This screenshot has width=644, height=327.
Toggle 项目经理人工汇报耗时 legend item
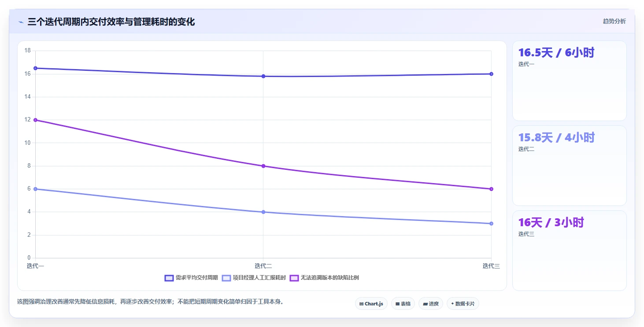tap(254, 278)
